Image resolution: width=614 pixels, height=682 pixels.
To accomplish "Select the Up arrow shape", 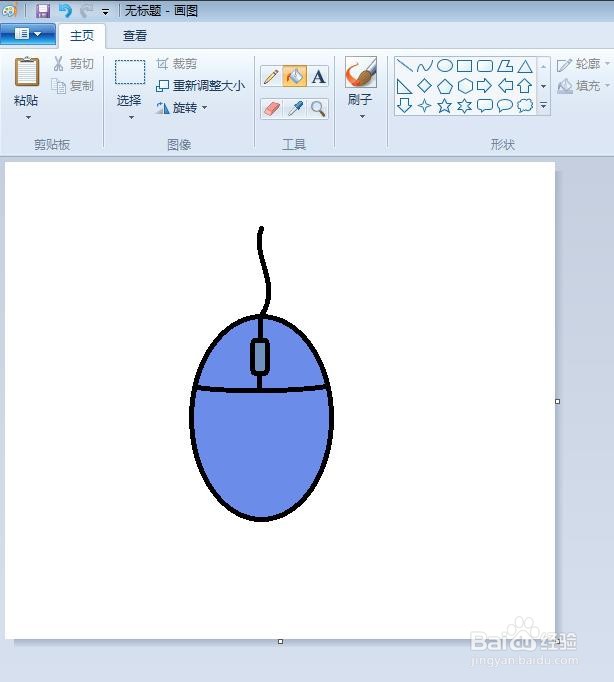I will (x=525, y=86).
